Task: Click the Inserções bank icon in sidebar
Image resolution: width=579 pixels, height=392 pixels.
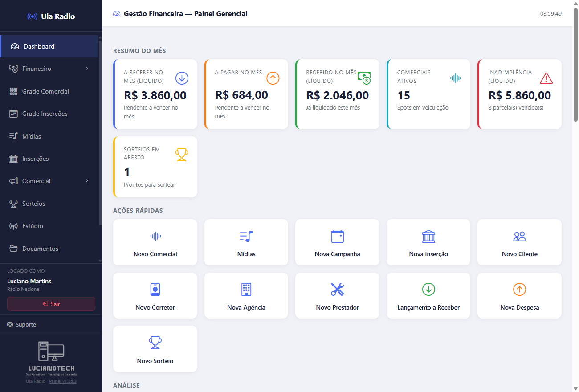Action: [13, 159]
